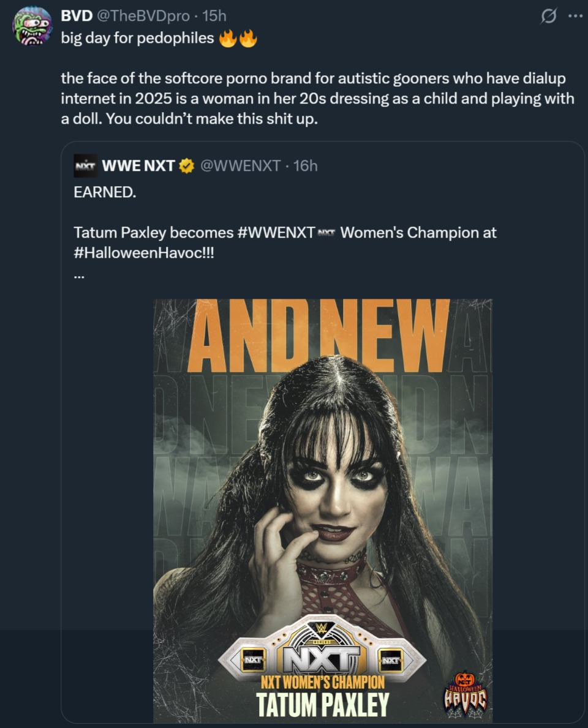The width and height of the screenshot is (588, 728).
Task: Open BVD's profile avatar
Action: [32, 26]
